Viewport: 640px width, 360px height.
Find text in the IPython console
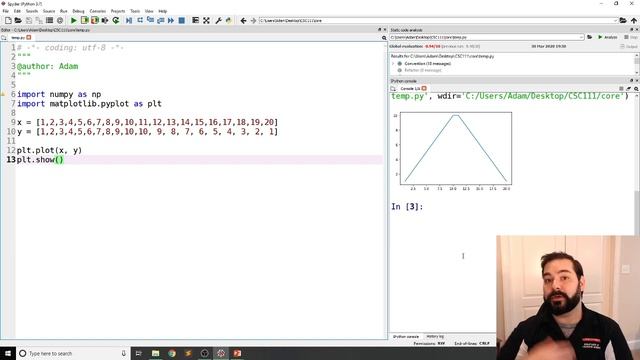coord(636,89)
